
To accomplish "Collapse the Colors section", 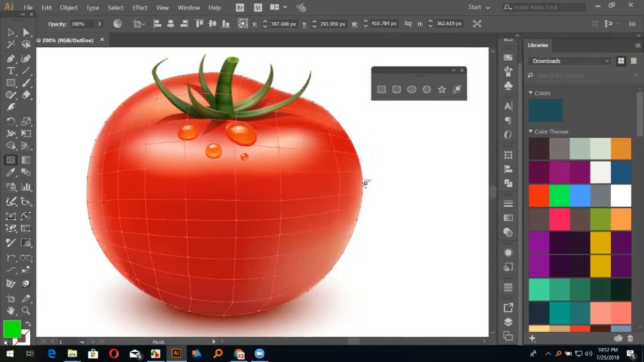I will (x=531, y=93).
